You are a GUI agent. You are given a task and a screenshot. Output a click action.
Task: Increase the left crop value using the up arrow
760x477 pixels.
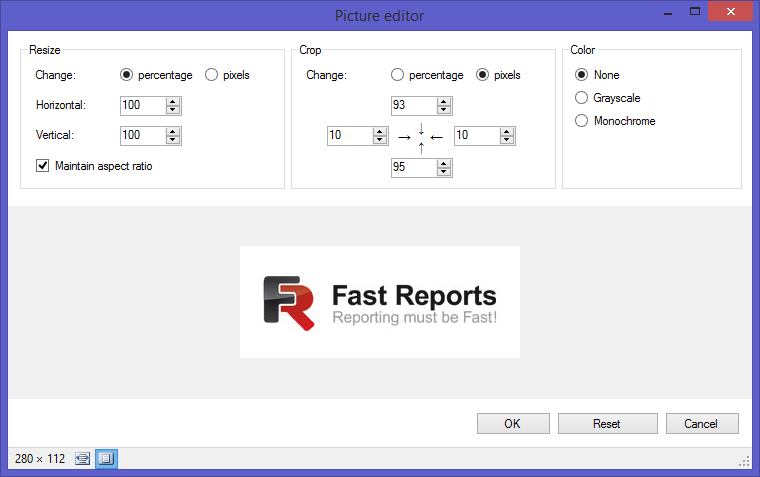click(380, 131)
